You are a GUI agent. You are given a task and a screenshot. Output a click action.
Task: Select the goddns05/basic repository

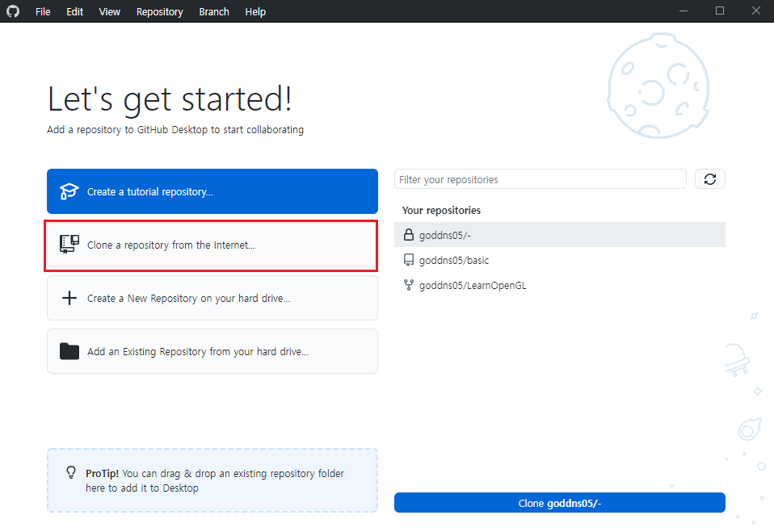pos(560,260)
